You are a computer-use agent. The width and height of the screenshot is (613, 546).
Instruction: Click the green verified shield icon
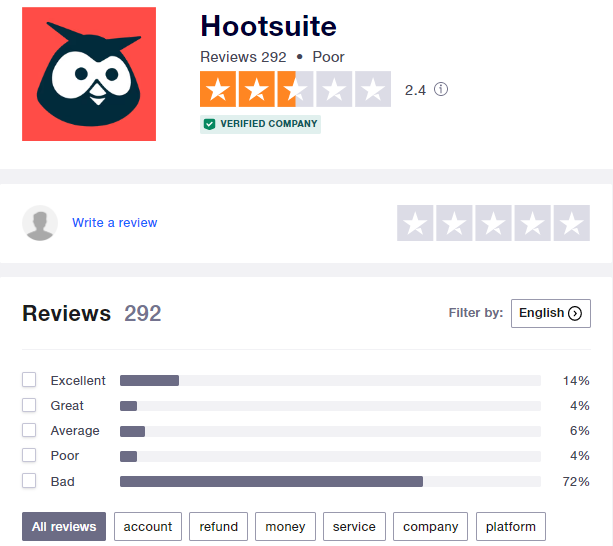[210, 124]
